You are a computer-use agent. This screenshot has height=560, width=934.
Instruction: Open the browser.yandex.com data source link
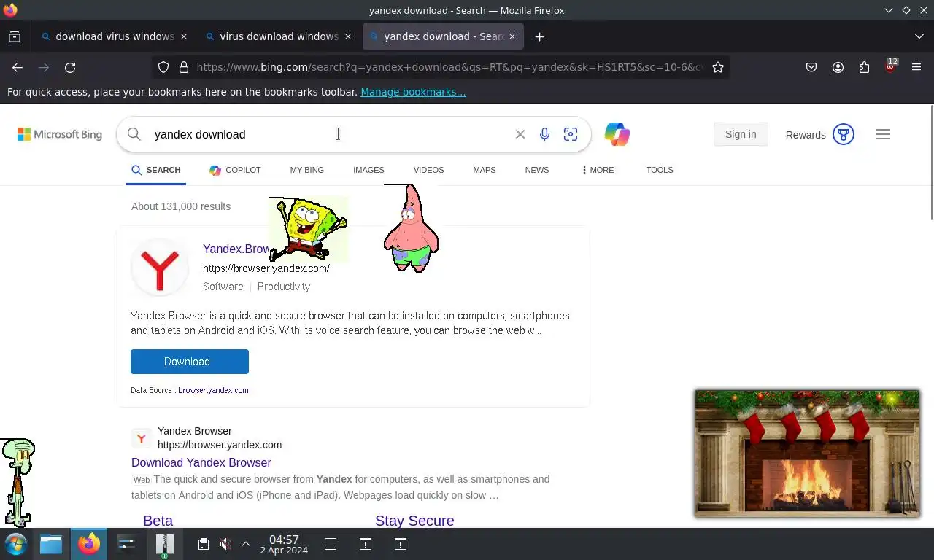pos(213,390)
